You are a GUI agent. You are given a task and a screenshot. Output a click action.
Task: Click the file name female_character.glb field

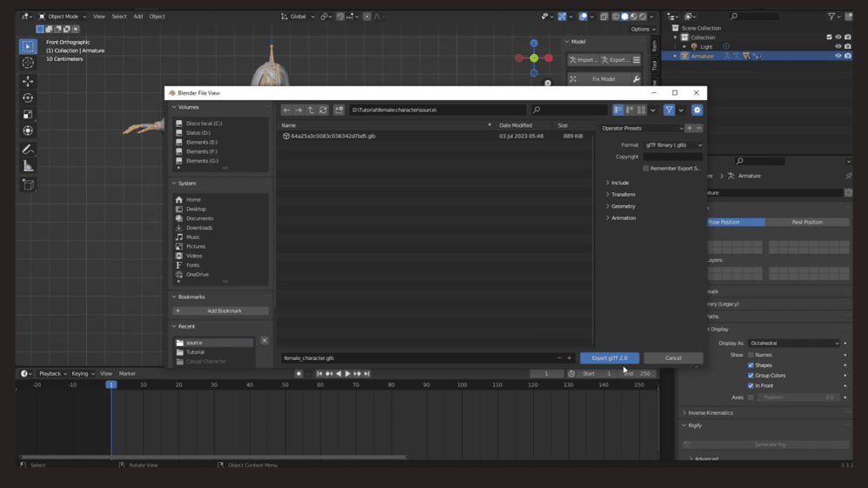tap(418, 358)
